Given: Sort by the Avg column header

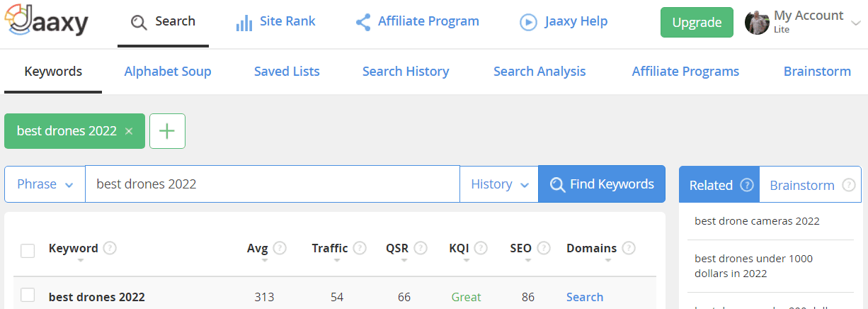Looking at the screenshot, I should point(258,249).
